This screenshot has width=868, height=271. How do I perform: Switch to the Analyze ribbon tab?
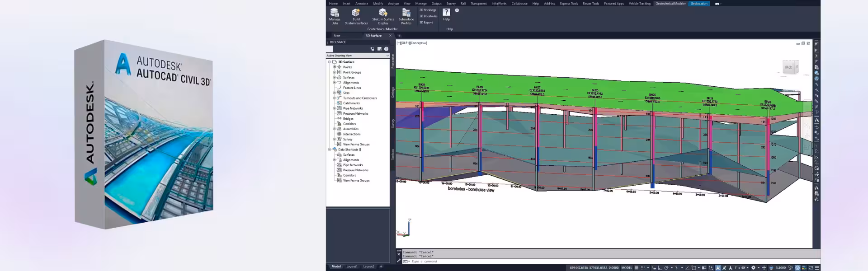point(393,4)
